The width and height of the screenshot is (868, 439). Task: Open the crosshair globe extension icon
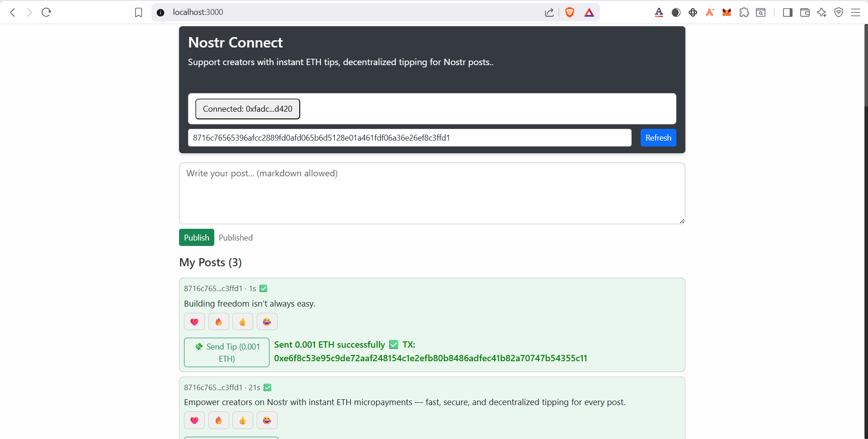coord(693,12)
